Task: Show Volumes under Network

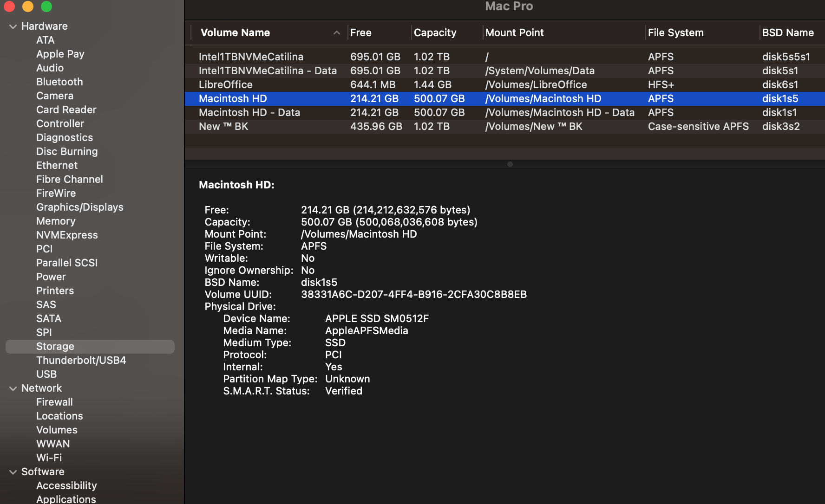Action: (x=57, y=430)
